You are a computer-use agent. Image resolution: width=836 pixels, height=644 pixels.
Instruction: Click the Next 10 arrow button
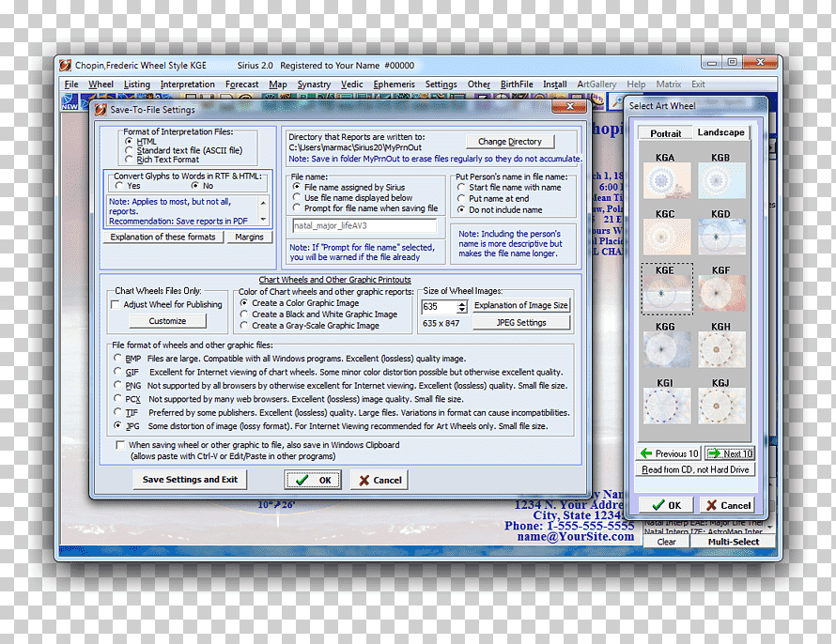point(730,453)
